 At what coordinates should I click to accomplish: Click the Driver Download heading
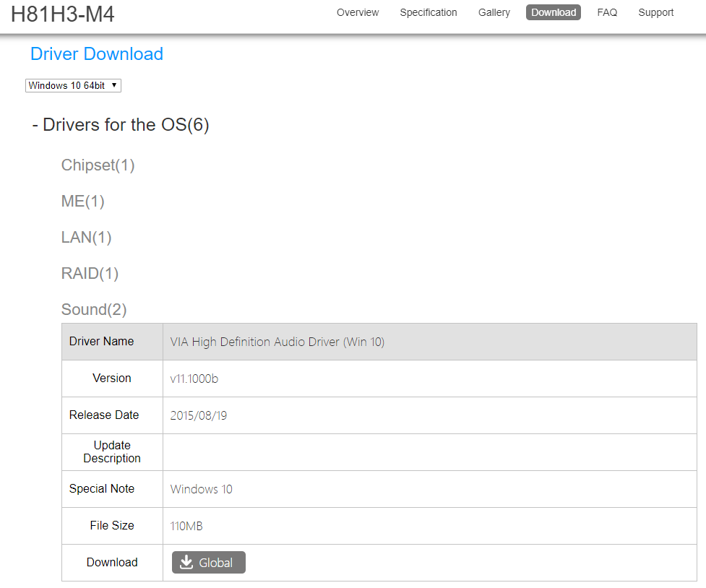[x=97, y=54]
